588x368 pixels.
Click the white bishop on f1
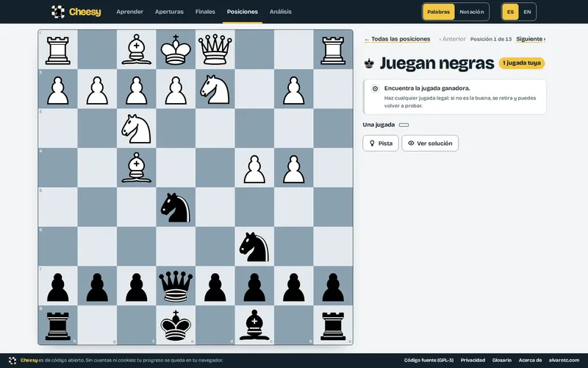coord(136,49)
